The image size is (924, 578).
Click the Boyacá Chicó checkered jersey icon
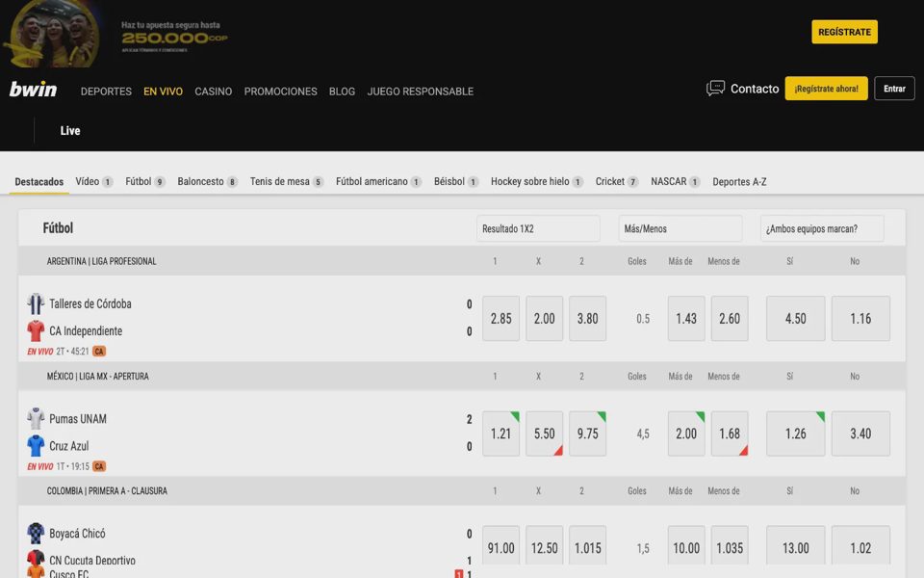point(36,533)
